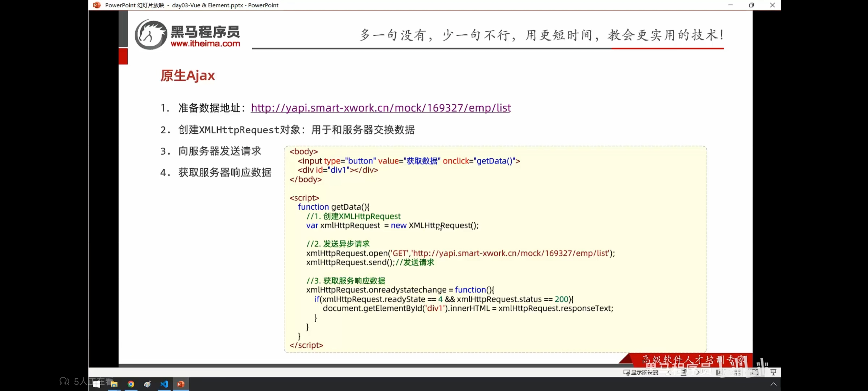Switch to Normal view icon
The height and width of the screenshot is (391, 868).
719,372
